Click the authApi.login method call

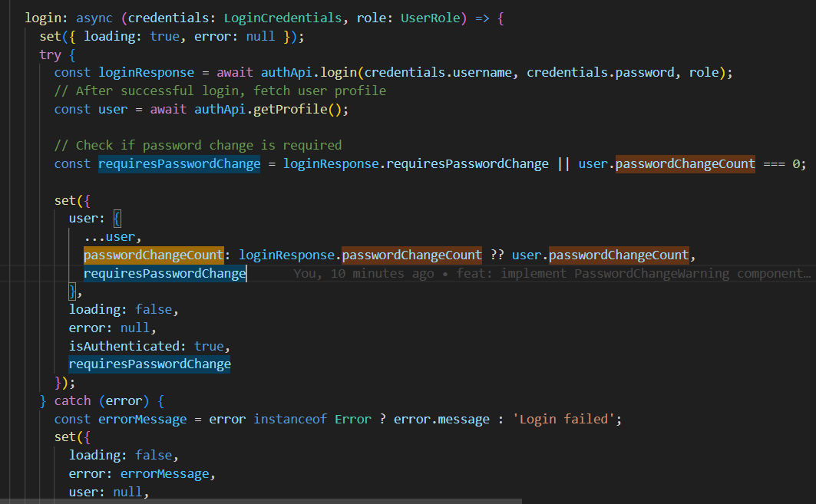point(309,73)
